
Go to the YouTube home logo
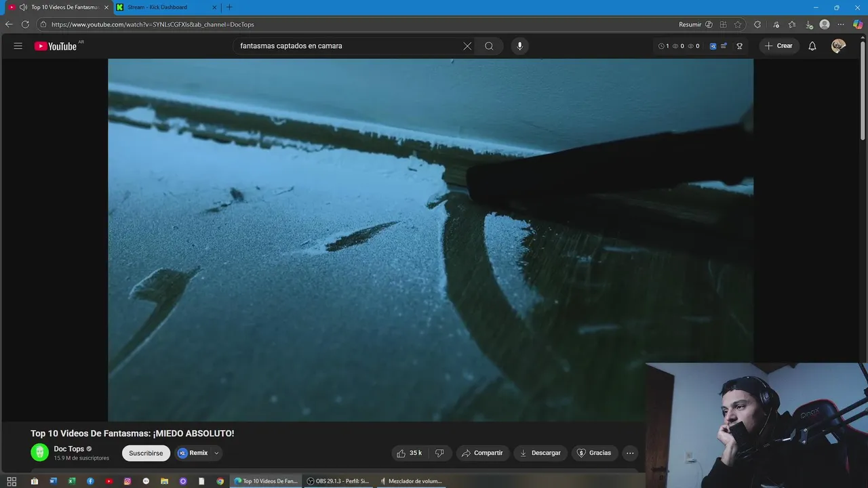tap(56, 46)
